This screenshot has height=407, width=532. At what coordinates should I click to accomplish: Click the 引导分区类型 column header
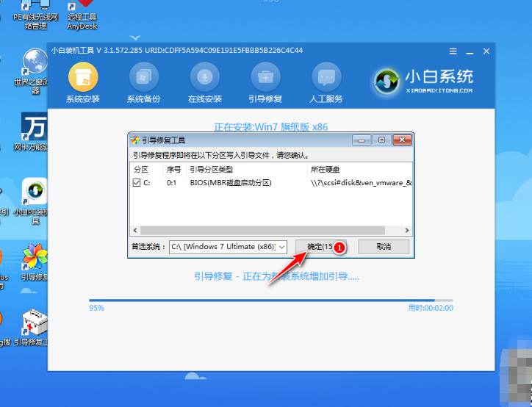point(247,170)
